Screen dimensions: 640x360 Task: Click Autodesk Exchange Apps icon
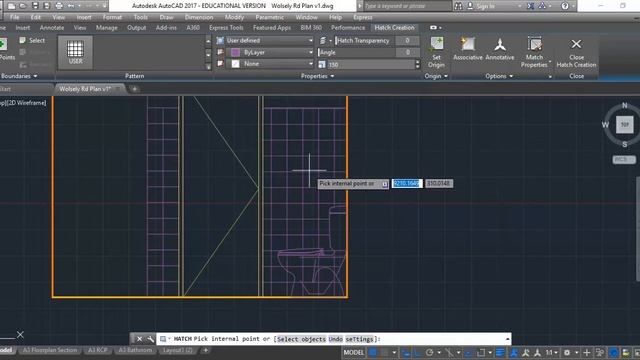[530, 6]
